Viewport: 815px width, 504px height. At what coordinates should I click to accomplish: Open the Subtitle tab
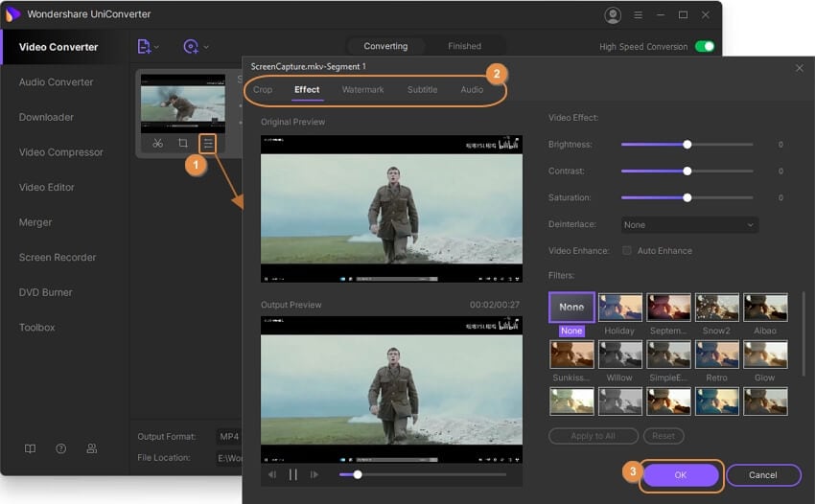tap(422, 89)
